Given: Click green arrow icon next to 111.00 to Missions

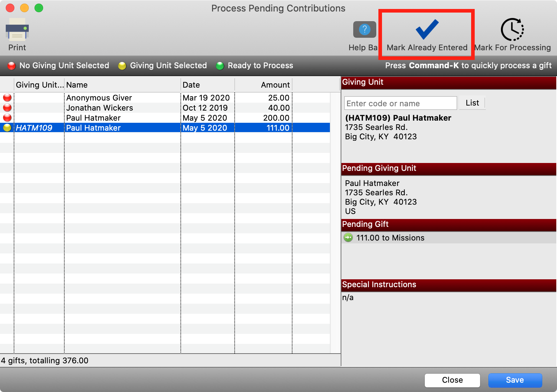Looking at the screenshot, I should pyautogui.click(x=348, y=238).
